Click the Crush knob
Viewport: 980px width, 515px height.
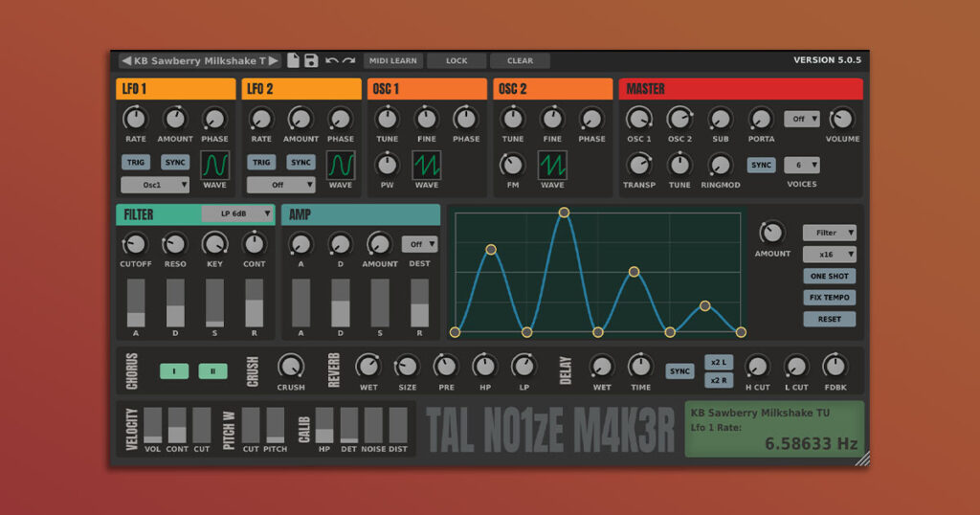tap(291, 367)
